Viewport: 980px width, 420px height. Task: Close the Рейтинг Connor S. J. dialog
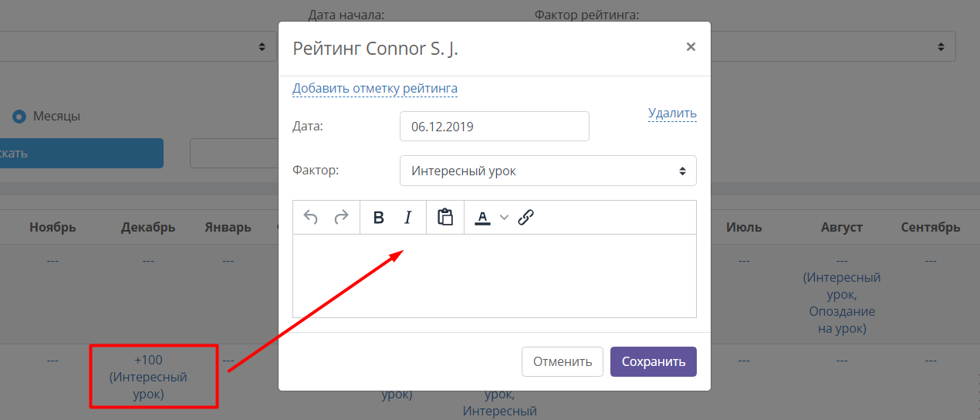tap(691, 46)
